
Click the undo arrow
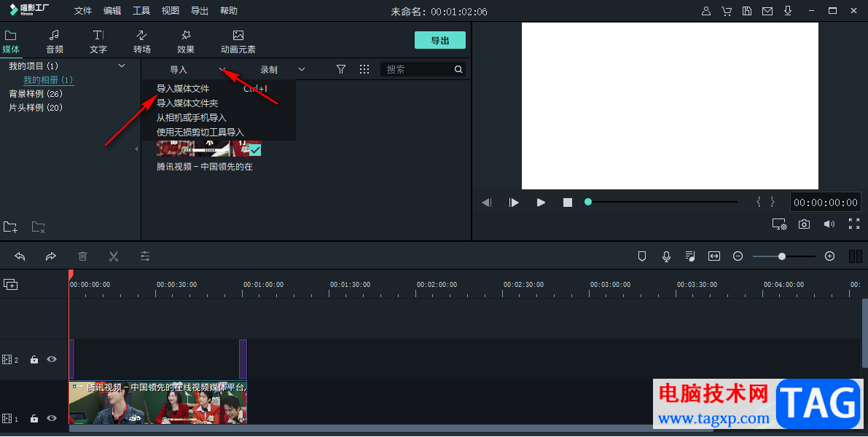tap(20, 256)
